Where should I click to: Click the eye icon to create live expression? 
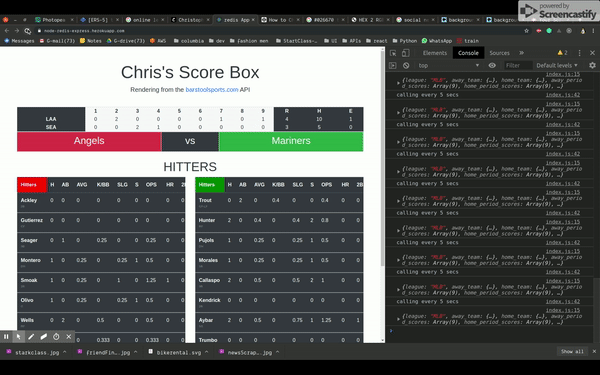[x=492, y=65]
